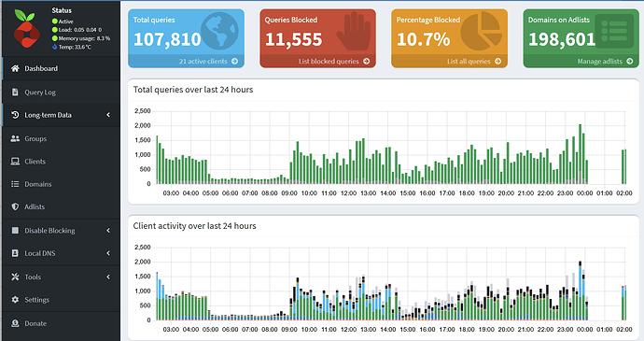Screen dimensions: 644x341
Task: Click the Pi-hole raspberry logo
Action: click(x=26, y=29)
